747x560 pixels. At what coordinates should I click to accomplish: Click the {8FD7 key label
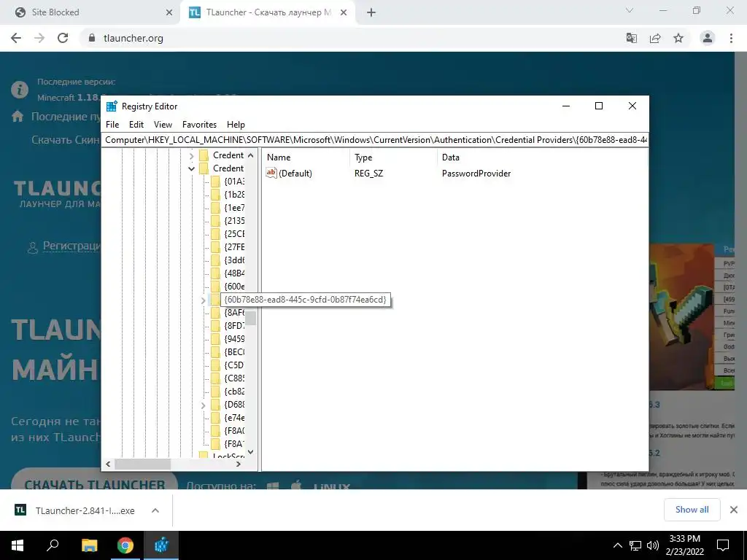(x=234, y=326)
